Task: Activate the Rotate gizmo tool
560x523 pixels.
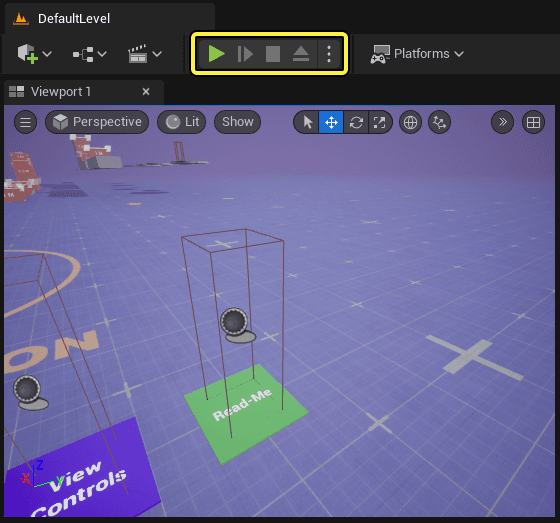Action: [356, 122]
